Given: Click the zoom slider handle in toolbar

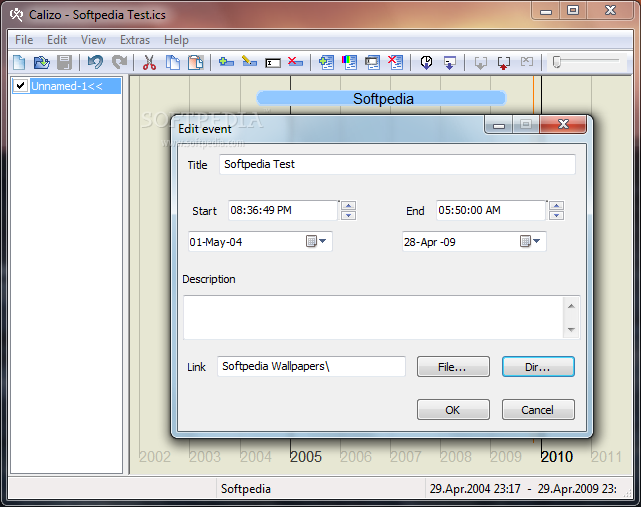Looking at the screenshot, I should click(x=556, y=62).
